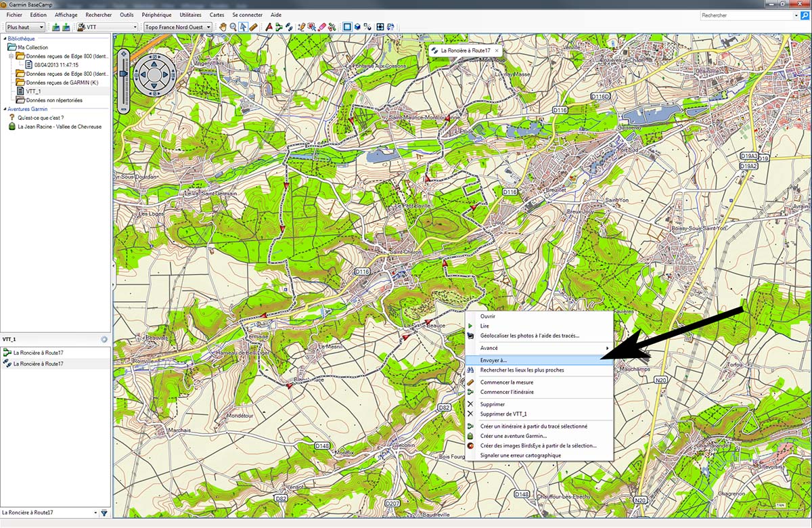Click the filter funnel icon below the list
The image size is (812, 528).
(x=104, y=513)
